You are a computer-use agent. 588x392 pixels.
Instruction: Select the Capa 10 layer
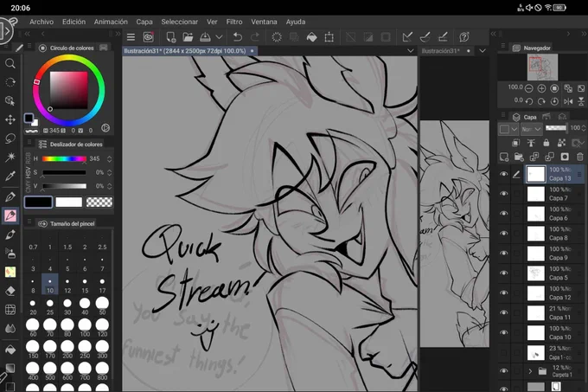[x=554, y=333]
